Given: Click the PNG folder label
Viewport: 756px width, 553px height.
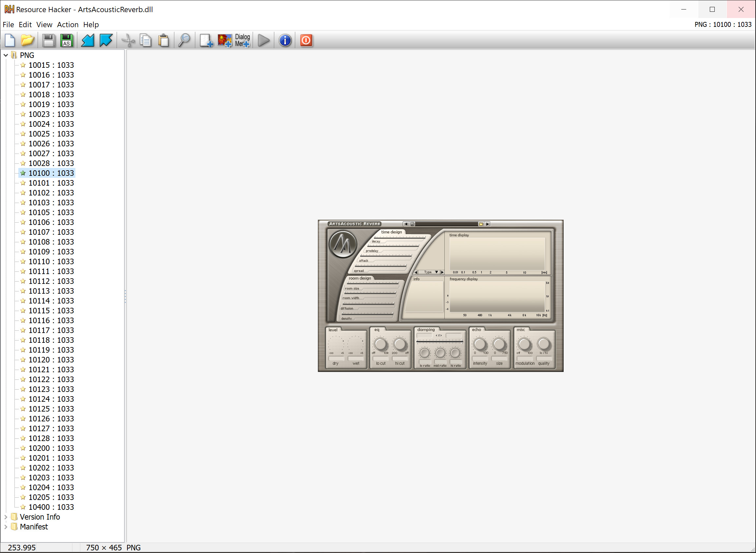Looking at the screenshot, I should coord(27,55).
